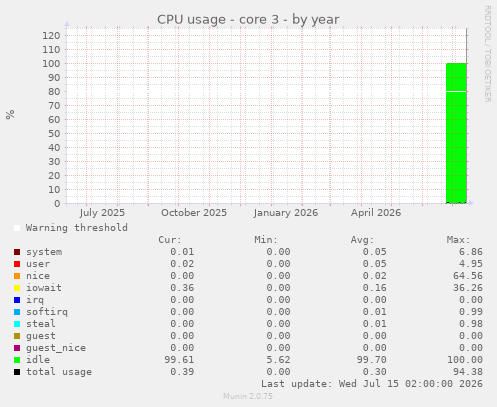497x407 pixels.
Task: Click the 'system' legend label
Action: coord(44,252)
